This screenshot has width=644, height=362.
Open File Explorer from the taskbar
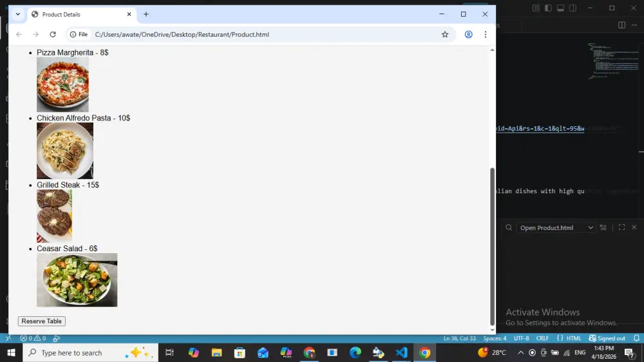pyautogui.click(x=216, y=352)
